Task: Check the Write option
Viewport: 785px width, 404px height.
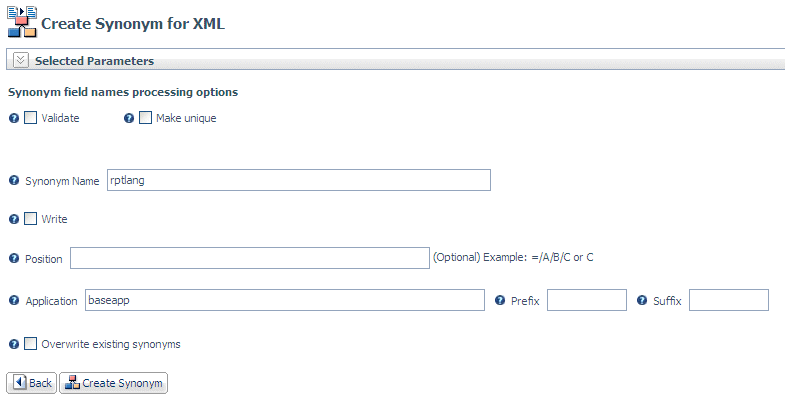Action: tap(31, 219)
